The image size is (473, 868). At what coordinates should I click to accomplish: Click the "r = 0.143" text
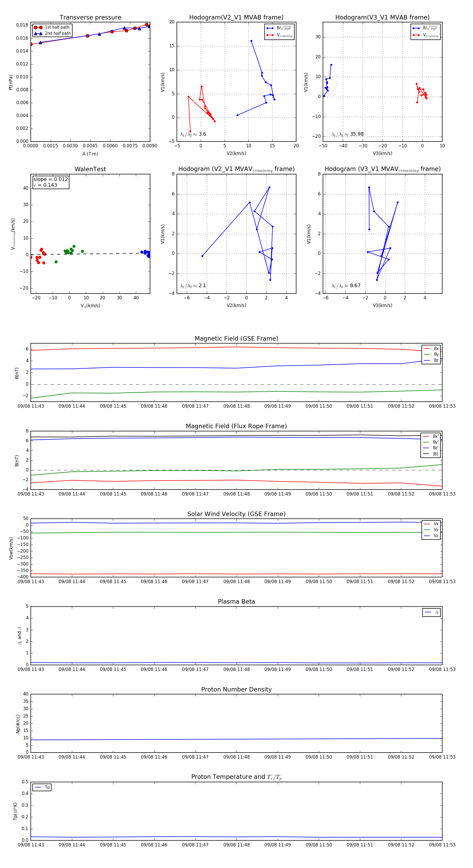[x=45, y=185]
